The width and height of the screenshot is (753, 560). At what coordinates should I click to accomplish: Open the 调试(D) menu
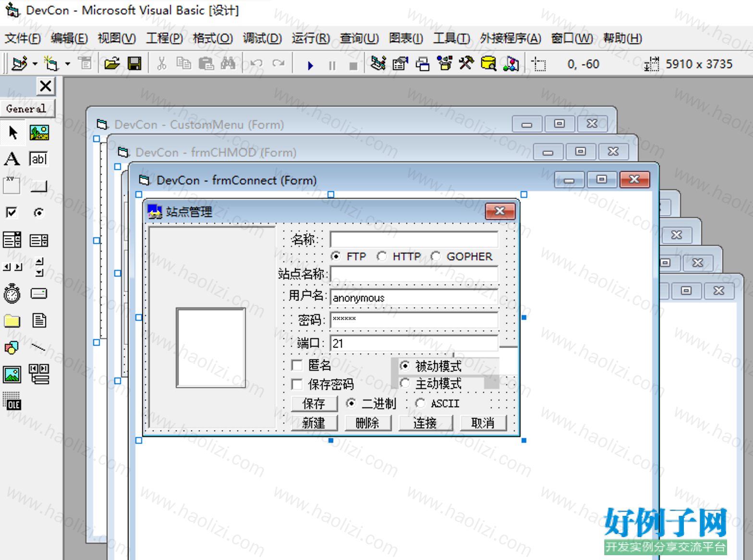(262, 38)
